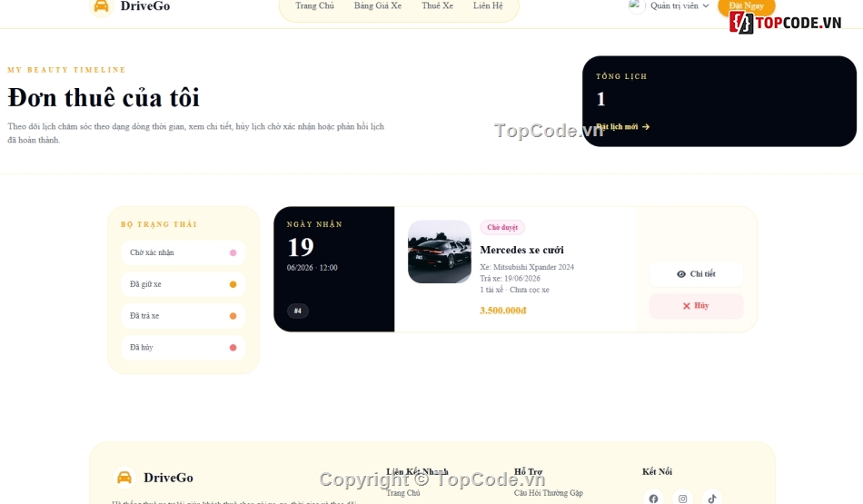Open the Instagram social icon

682,498
